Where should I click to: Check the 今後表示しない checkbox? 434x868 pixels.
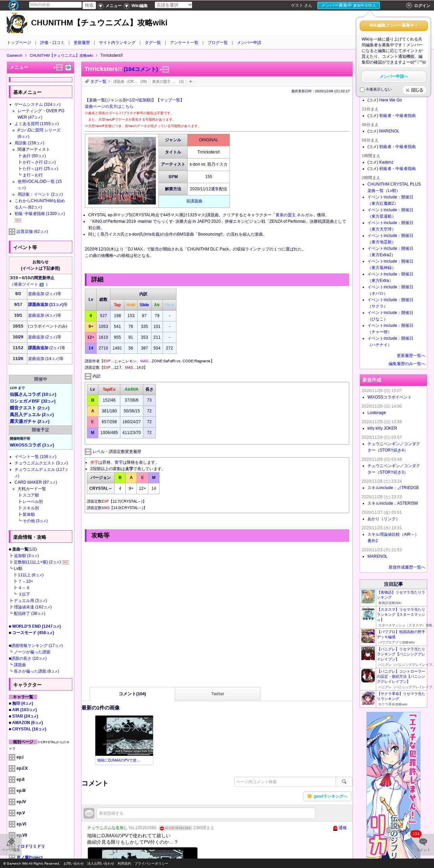click(362, 90)
